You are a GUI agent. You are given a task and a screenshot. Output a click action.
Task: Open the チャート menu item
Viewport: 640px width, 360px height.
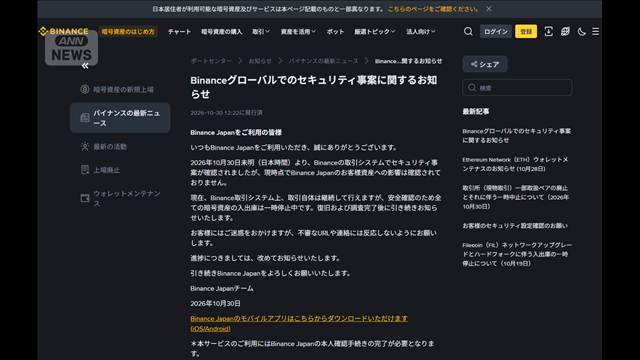pyautogui.click(x=180, y=31)
